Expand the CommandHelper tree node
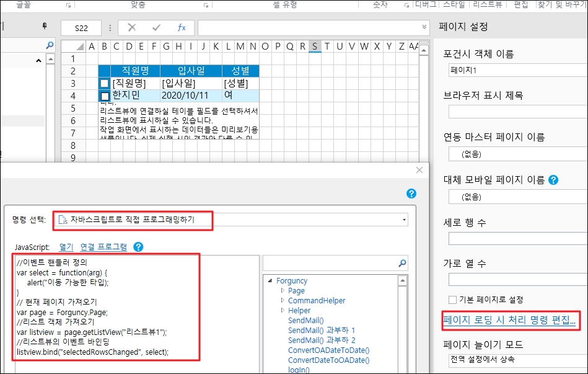The width and height of the screenshot is (588, 374). 283,300
